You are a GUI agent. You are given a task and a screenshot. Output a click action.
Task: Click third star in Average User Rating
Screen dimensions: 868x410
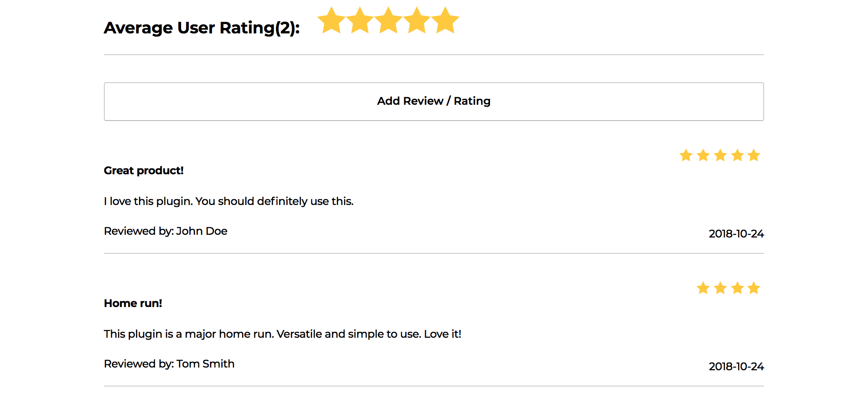(388, 20)
